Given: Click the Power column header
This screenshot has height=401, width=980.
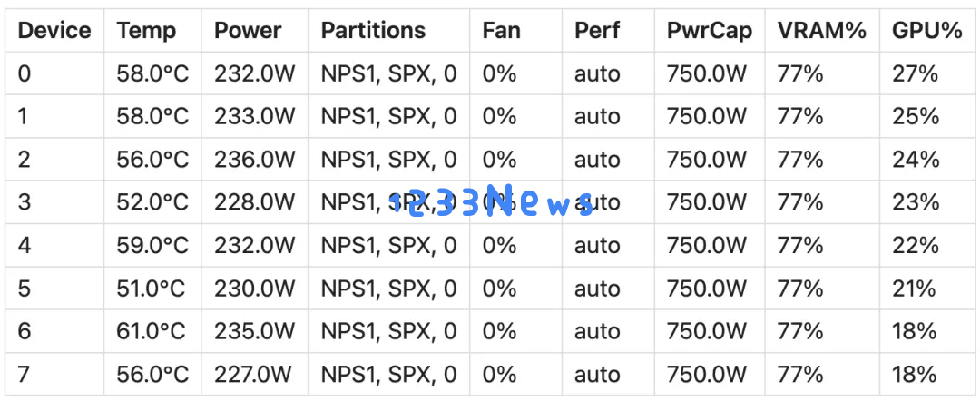Looking at the screenshot, I should point(248,31).
